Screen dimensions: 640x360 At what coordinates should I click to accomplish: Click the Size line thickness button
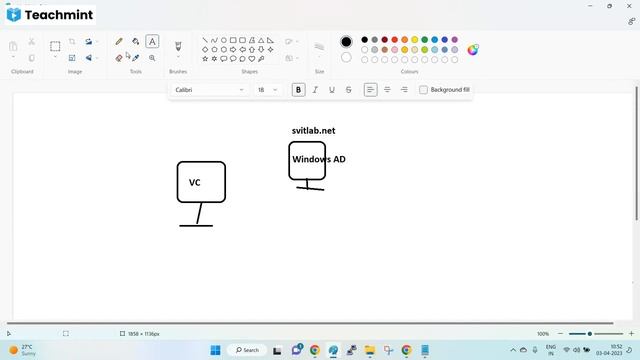tap(319, 47)
